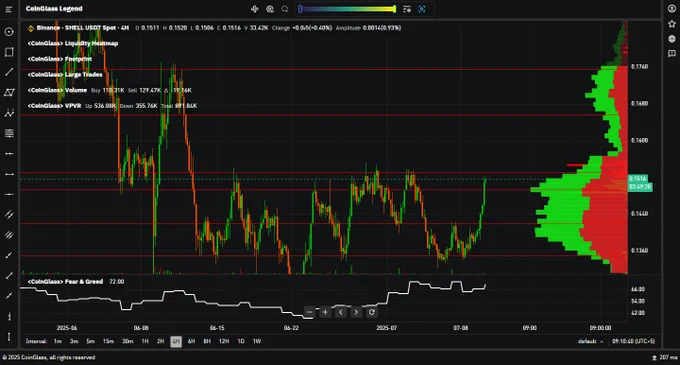680x365 pixels.
Task: Click the star favorites icon in right sidebar
Action: 672,24
